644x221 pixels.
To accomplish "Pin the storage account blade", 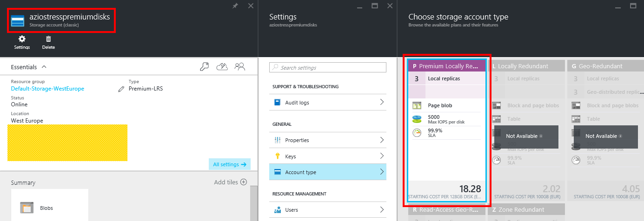I will (236, 6).
